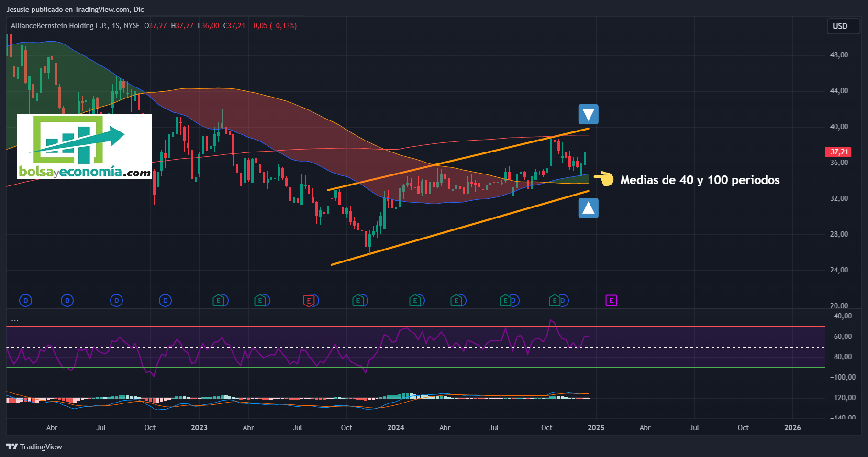The image size is (868, 457).
Task: Open the purple upcoming earnings E marker
Action: click(611, 301)
